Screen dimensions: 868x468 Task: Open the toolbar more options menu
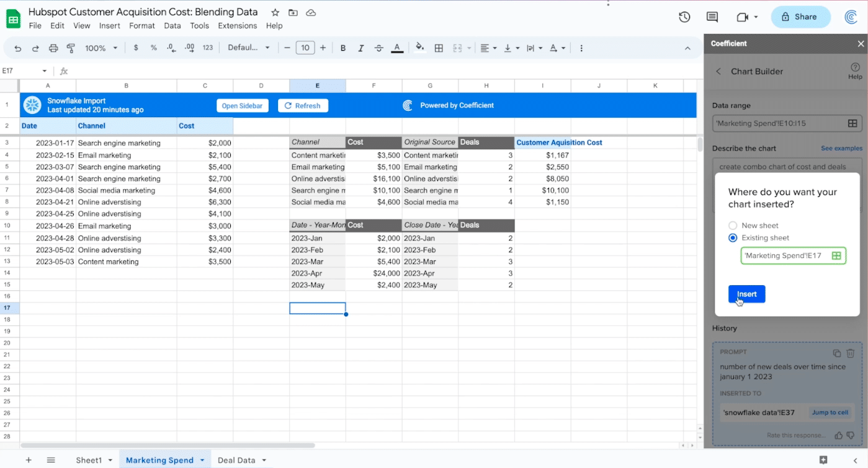pyautogui.click(x=581, y=48)
